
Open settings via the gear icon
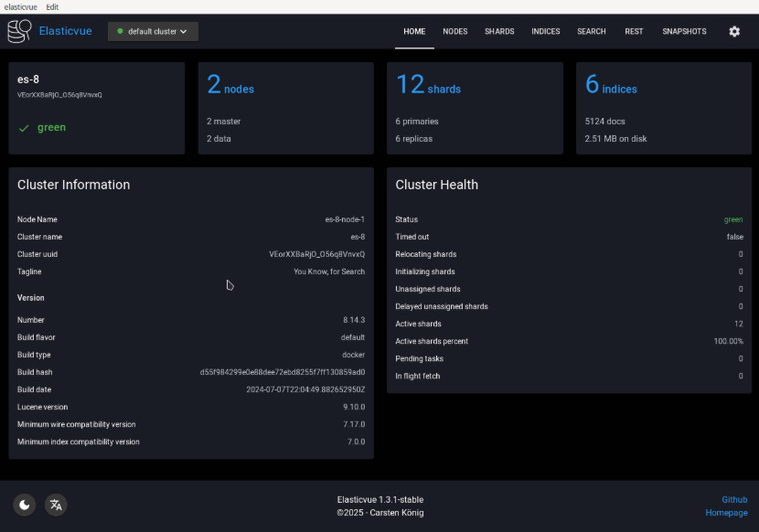[x=734, y=31]
